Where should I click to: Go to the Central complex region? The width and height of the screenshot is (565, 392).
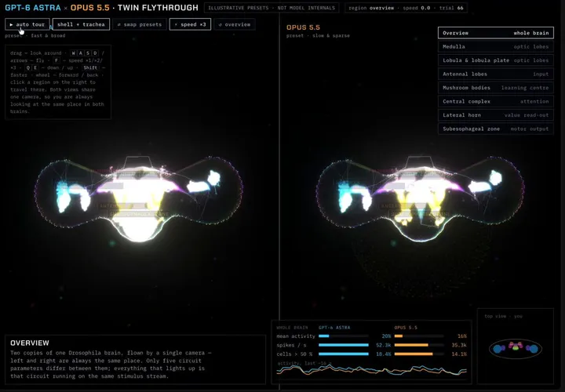pyautogui.click(x=496, y=101)
